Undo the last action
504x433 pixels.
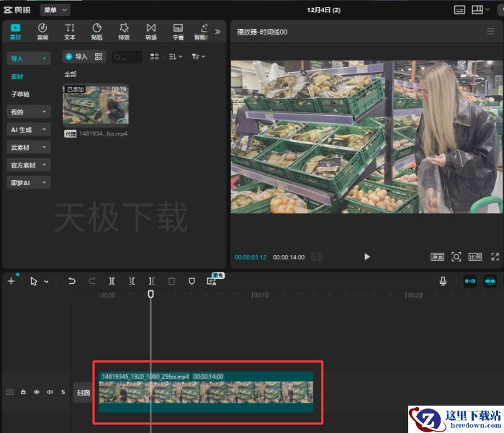pyautogui.click(x=72, y=281)
